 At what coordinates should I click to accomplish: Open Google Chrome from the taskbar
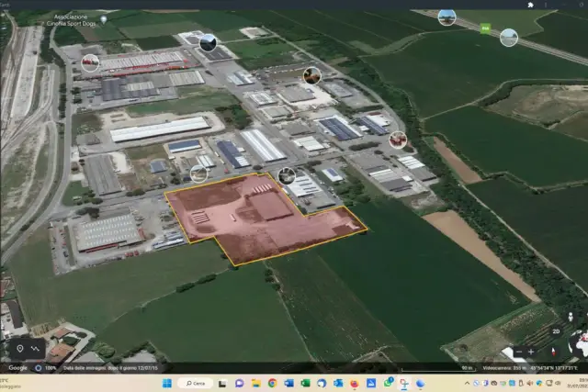(272, 383)
